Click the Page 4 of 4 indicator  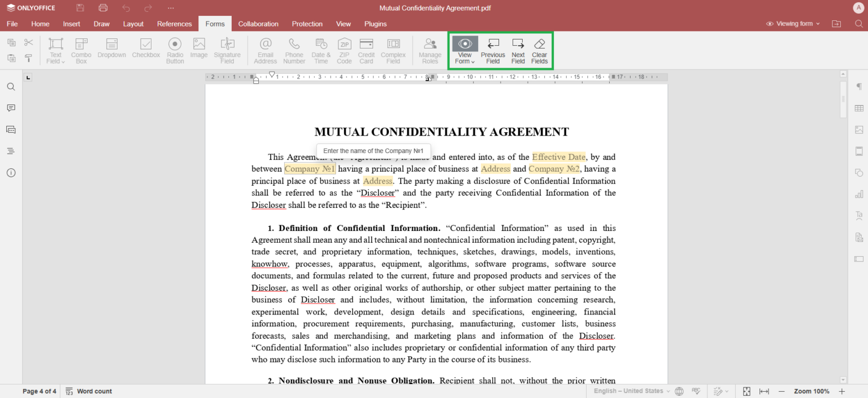[40, 391]
